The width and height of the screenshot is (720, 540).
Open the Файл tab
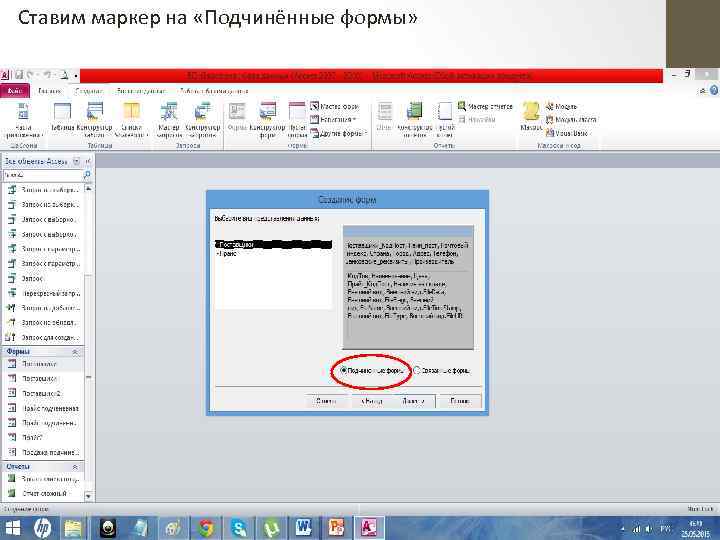pyautogui.click(x=15, y=90)
